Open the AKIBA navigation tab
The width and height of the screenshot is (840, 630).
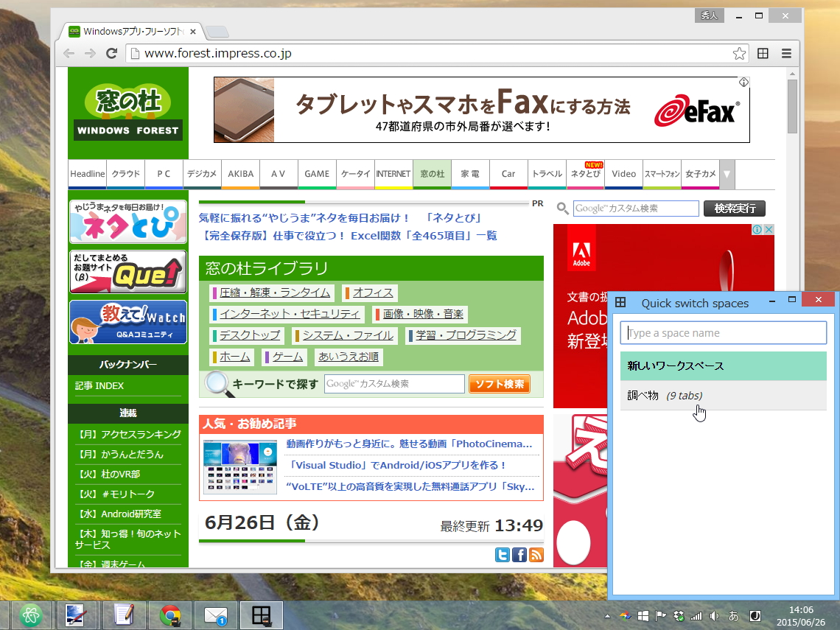tap(240, 174)
